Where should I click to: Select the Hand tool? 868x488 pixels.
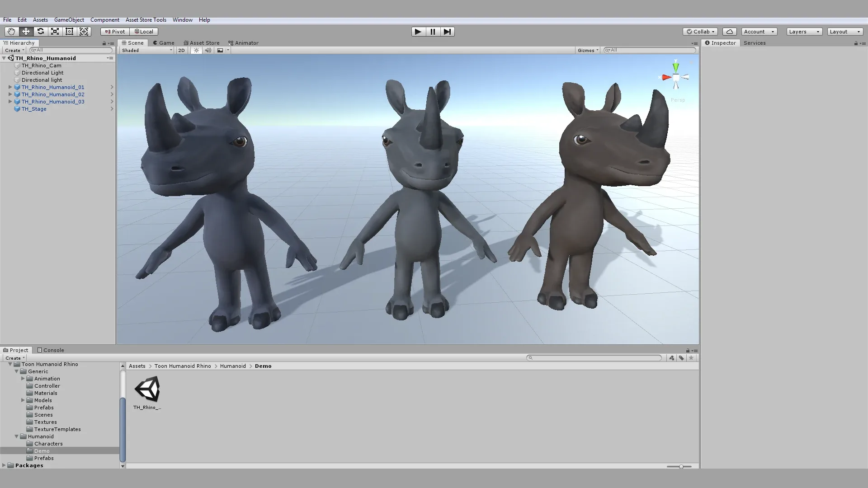[x=11, y=32]
